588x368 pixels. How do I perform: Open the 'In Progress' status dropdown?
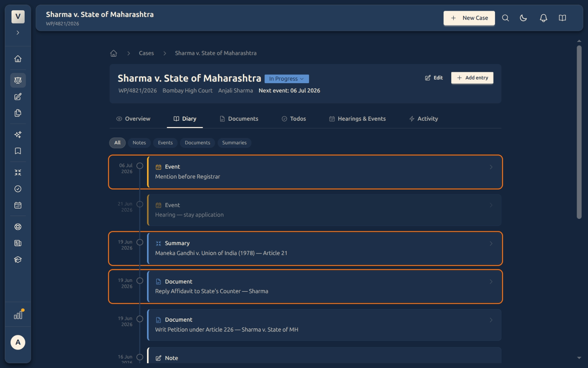287,79
